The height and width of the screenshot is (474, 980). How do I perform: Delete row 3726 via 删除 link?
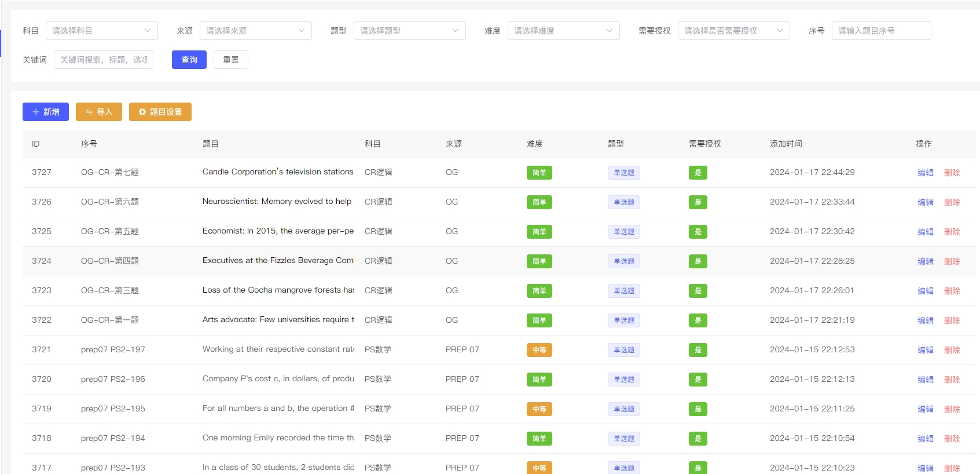tap(952, 202)
